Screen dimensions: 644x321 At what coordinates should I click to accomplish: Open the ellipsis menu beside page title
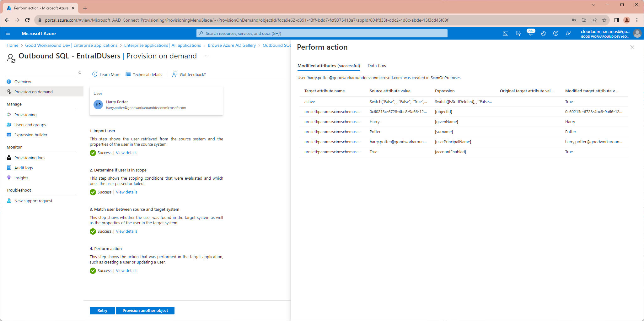click(207, 56)
